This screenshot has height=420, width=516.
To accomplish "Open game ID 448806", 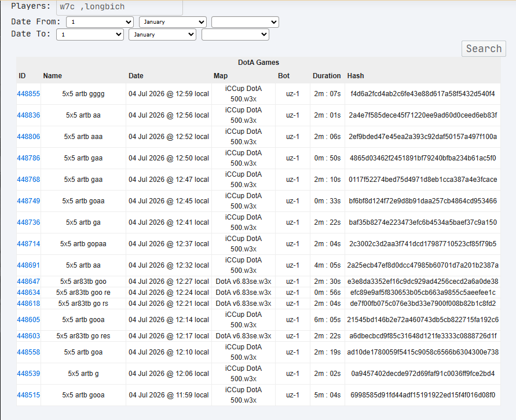I will pos(28,137).
